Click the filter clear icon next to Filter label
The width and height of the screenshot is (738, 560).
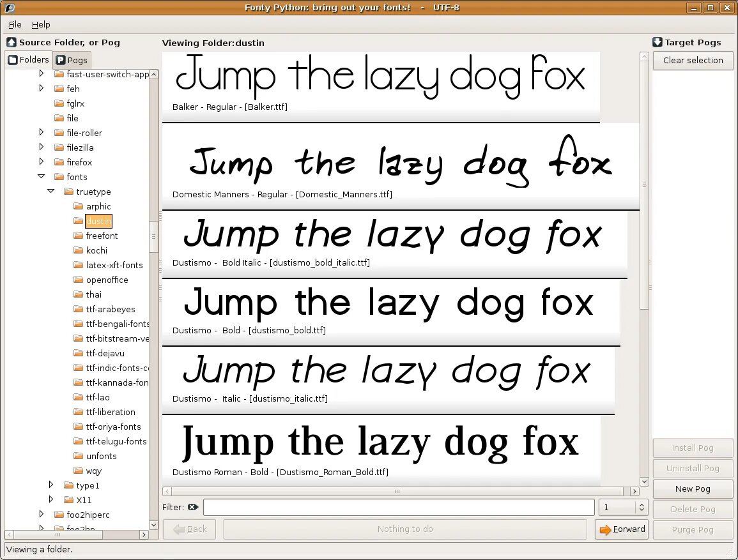coord(192,507)
